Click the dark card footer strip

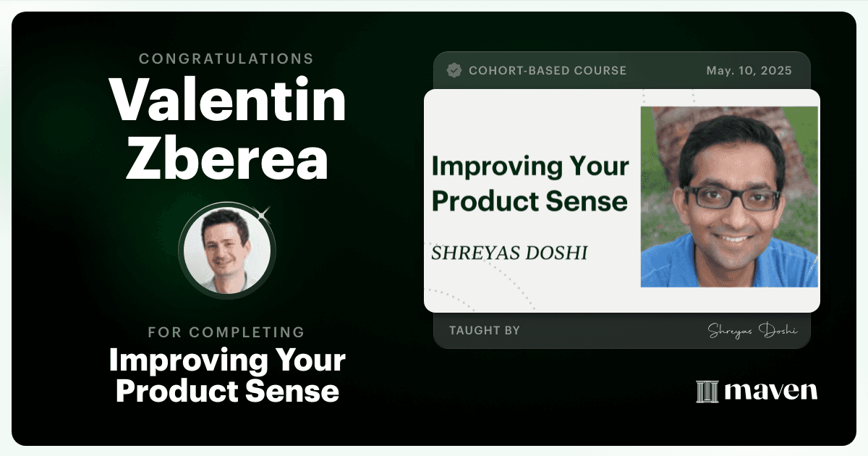621,331
